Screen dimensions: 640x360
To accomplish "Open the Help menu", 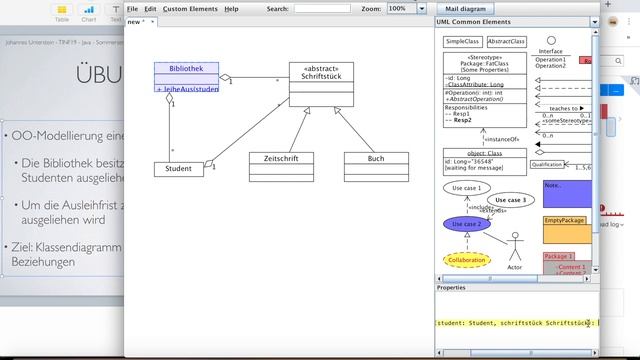I will click(231, 9).
